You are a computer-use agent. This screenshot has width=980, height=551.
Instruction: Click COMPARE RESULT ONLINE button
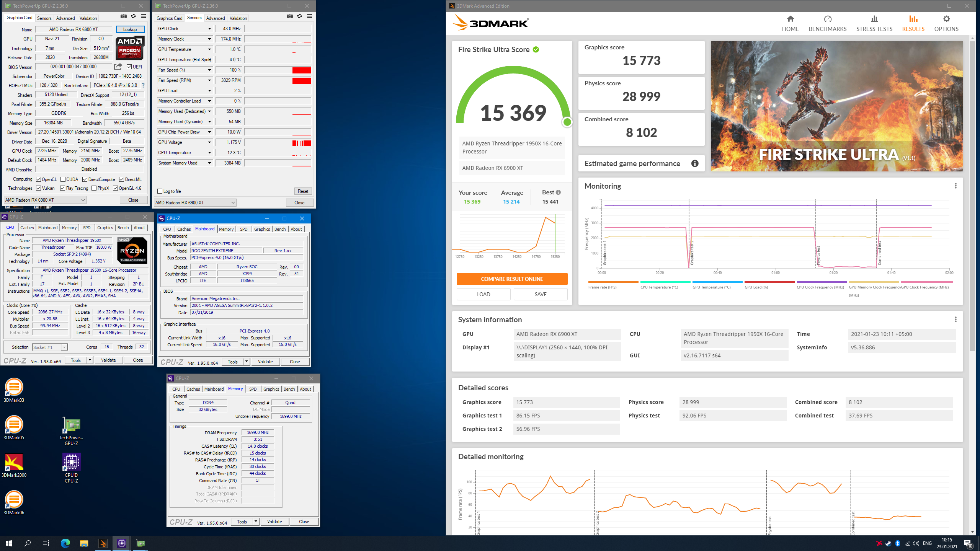tap(512, 279)
